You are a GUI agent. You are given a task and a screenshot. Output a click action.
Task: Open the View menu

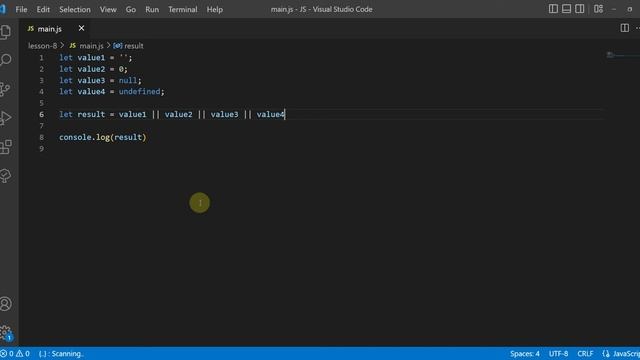click(x=108, y=9)
